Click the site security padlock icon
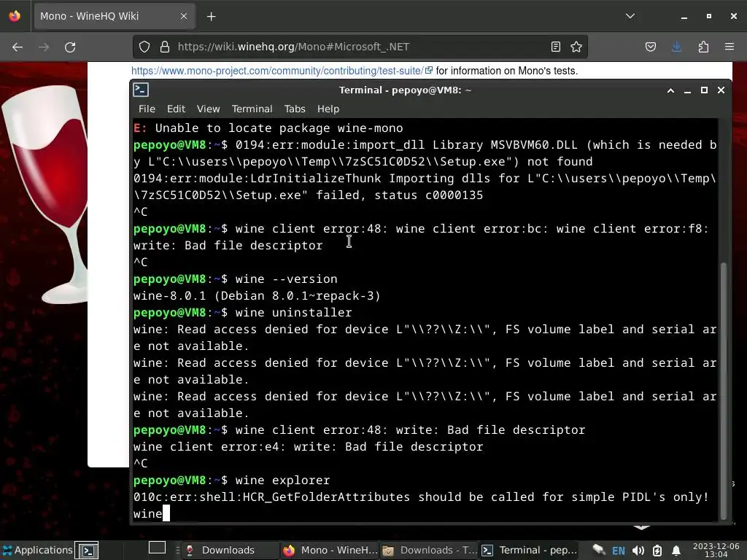Screen dimensions: 747x560 point(165,47)
